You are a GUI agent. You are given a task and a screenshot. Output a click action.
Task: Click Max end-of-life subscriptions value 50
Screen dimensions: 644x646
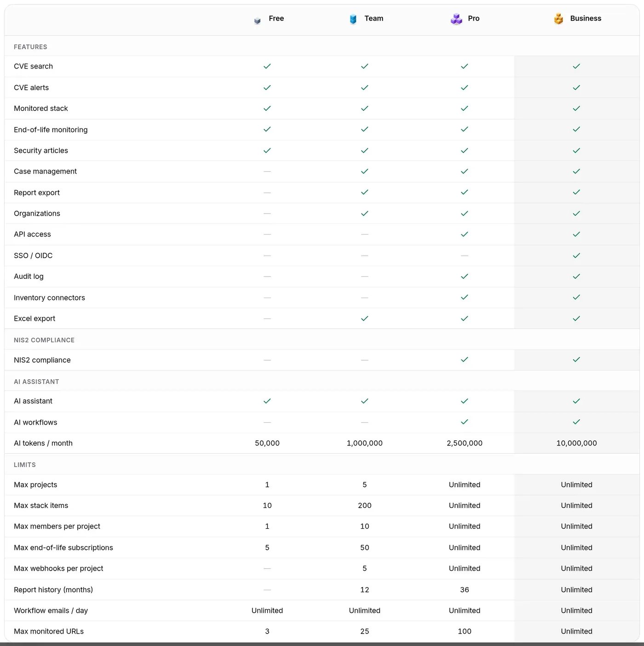365,548
